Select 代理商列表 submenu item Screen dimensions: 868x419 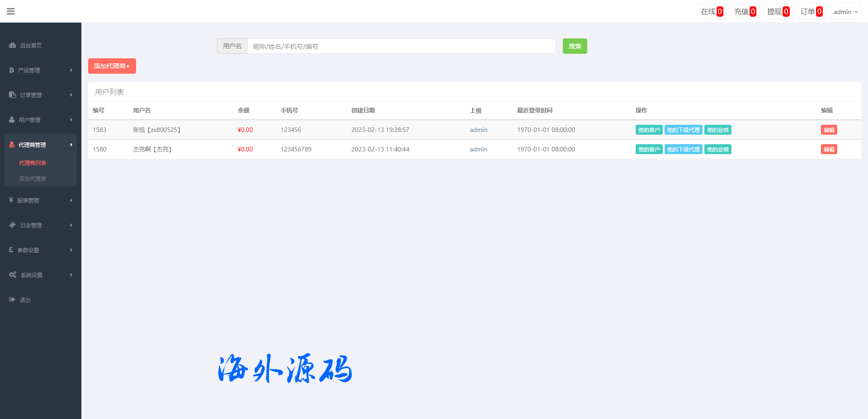click(33, 163)
